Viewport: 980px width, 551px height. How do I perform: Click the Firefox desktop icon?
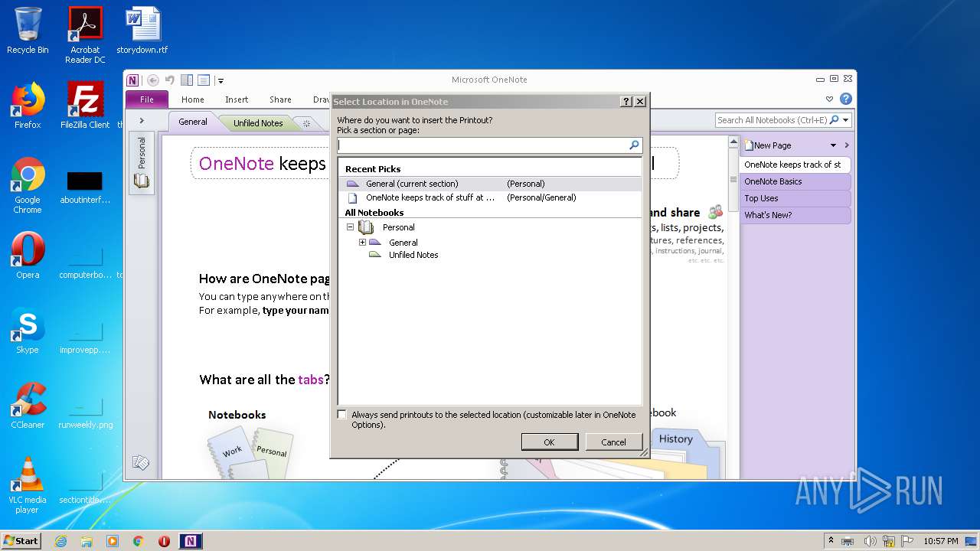28,106
